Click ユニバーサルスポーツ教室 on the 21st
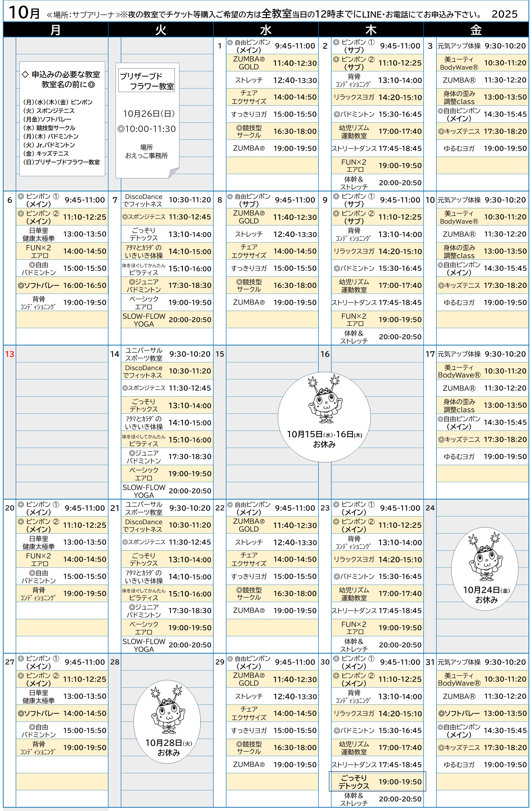 pos(143,508)
